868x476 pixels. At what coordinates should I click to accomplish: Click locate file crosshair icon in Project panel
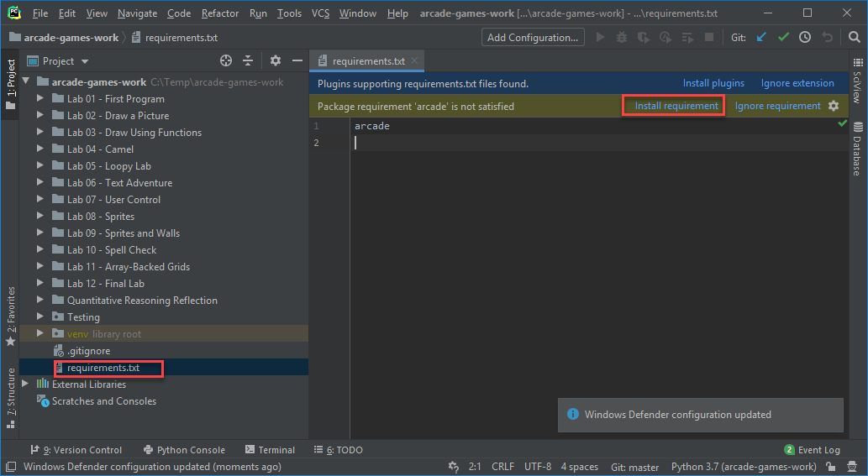[226, 60]
